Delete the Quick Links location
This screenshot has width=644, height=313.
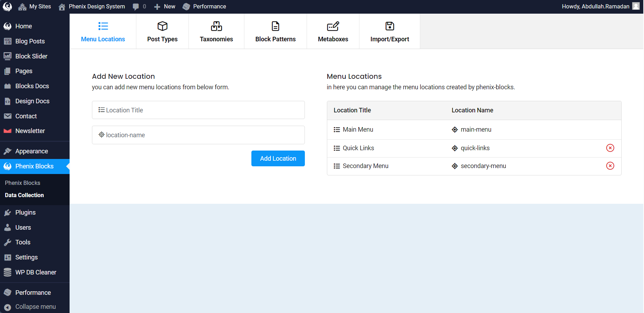click(610, 148)
